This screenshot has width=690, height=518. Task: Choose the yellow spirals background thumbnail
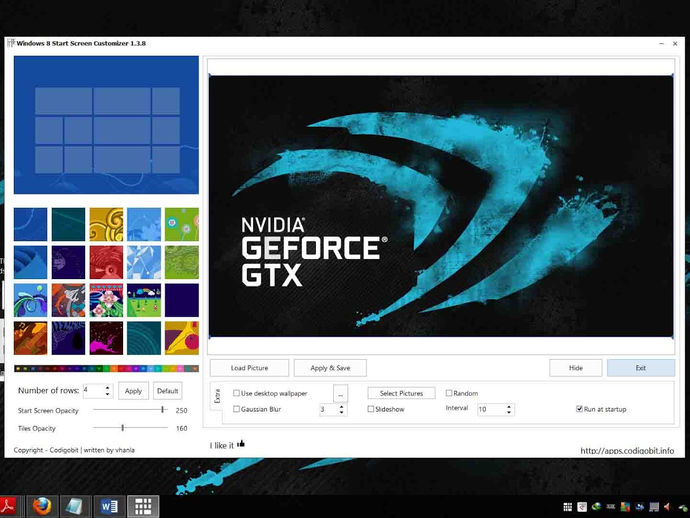click(x=106, y=224)
